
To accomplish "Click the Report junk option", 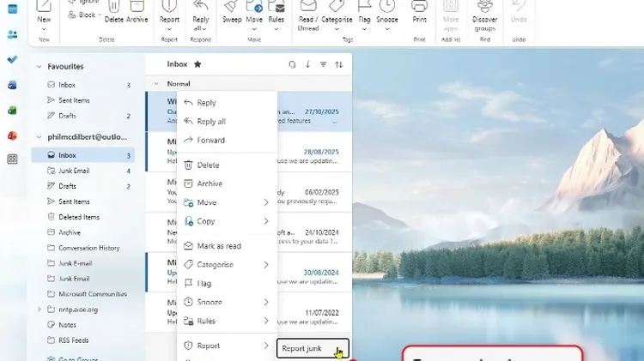I will [301, 349].
